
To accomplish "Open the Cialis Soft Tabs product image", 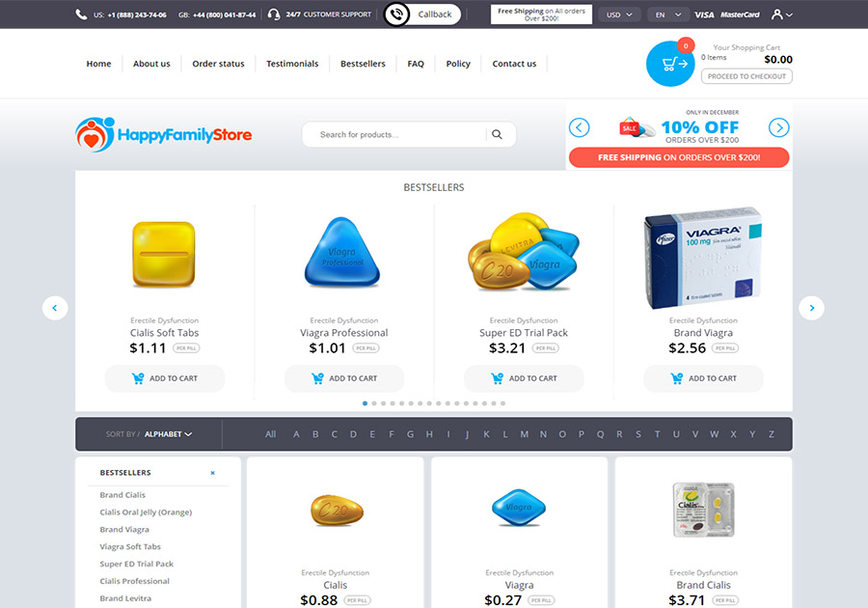I will point(164,255).
